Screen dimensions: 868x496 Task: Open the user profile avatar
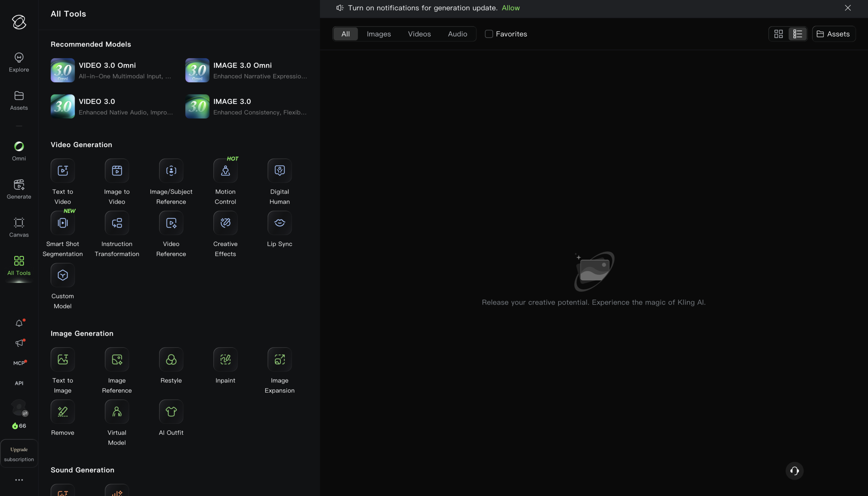[x=19, y=408]
